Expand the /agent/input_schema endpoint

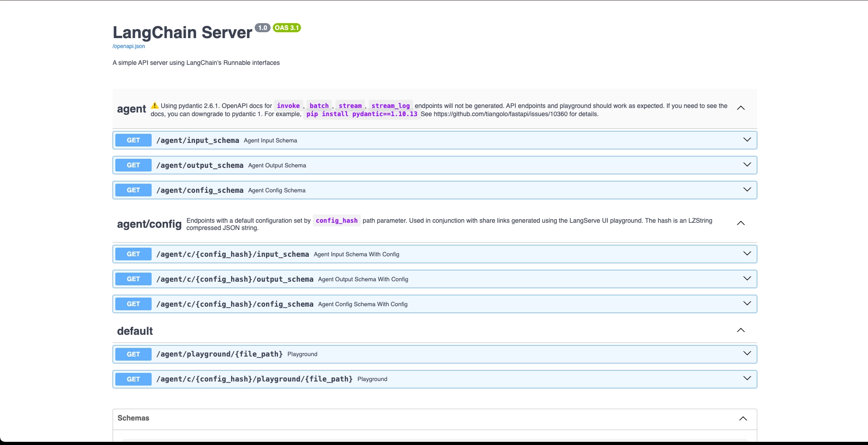click(747, 140)
